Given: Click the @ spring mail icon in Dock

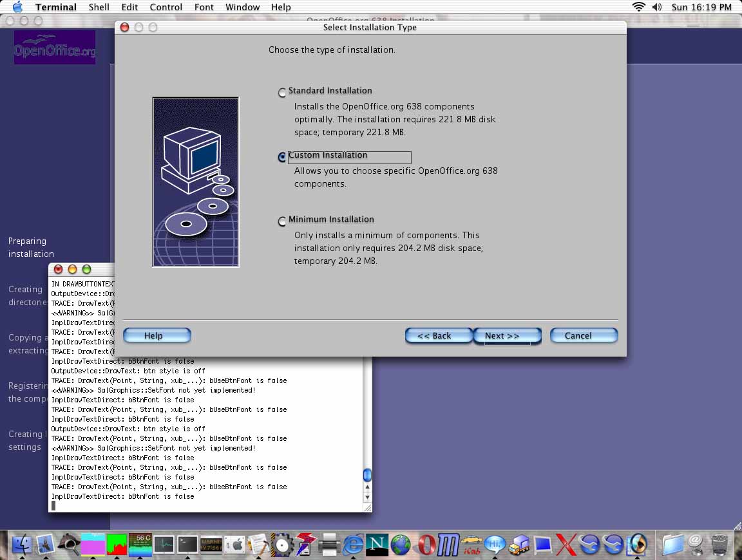Looking at the screenshot, I should coord(696,545).
